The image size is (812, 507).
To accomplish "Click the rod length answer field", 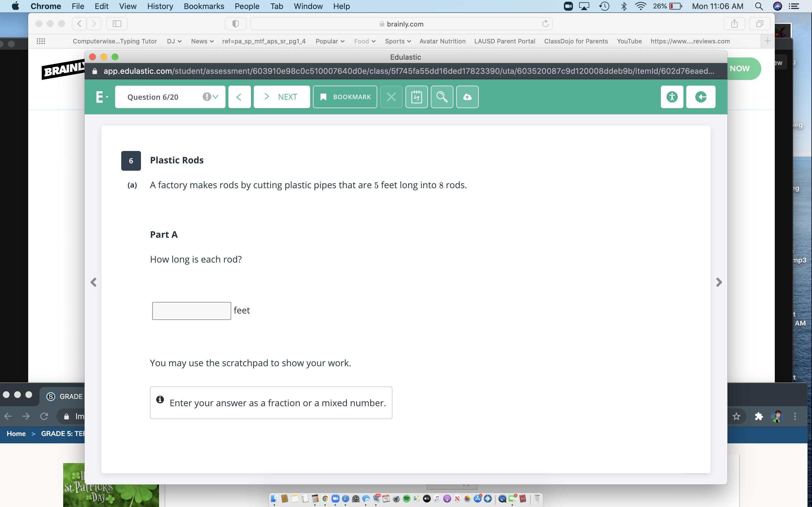I will coord(191,311).
